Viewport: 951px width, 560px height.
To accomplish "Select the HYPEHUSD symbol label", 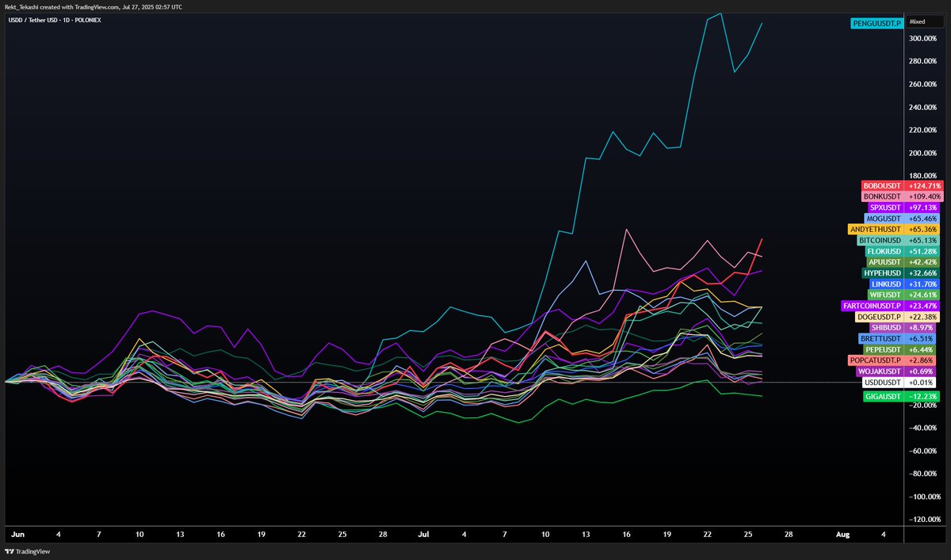I will tap(882, 273).
